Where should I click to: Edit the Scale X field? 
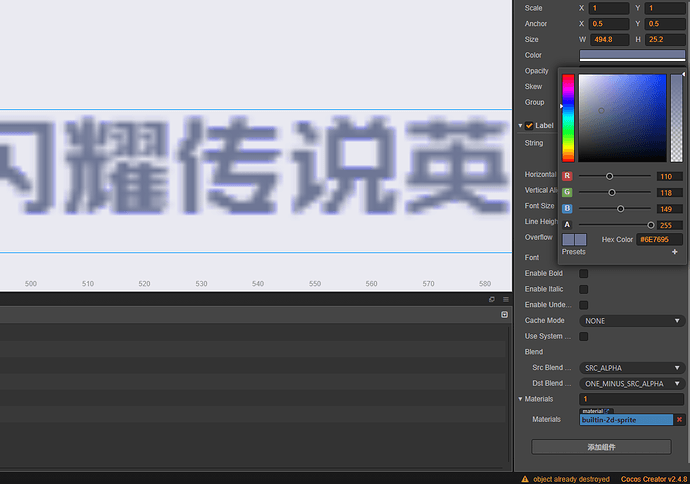point(609,8)
